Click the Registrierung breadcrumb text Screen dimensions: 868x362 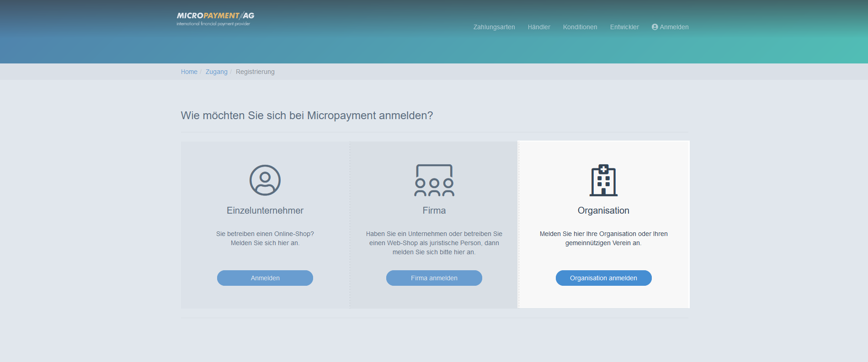pos(255,72)
